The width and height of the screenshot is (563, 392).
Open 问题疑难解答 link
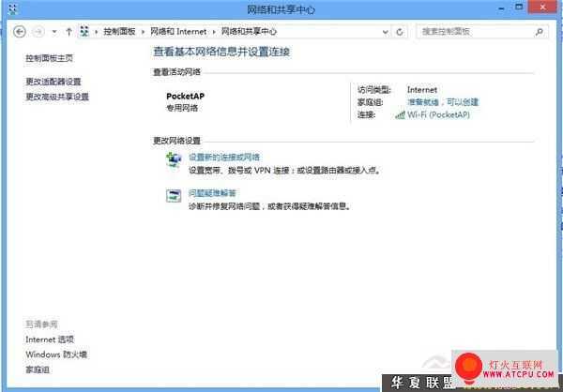click(212, 193)
